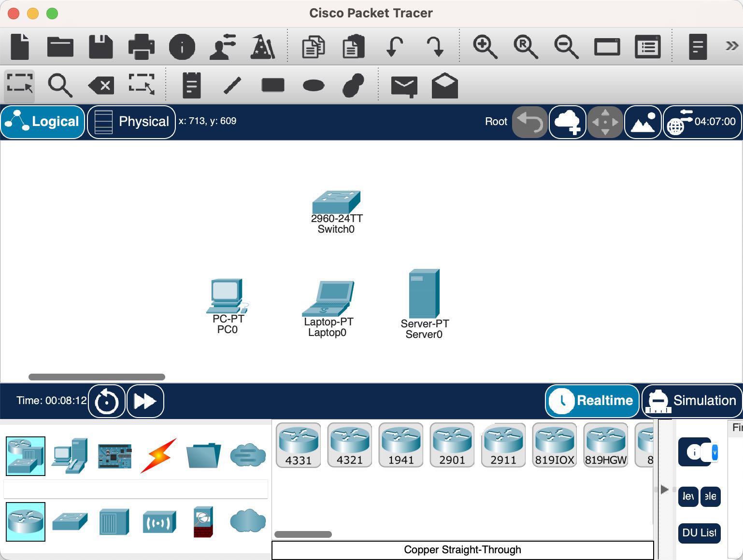Open the drawing palette rectangle icon
Image resolution: width=743 pixels, height=560 pixels.
(x=607, y=47)
